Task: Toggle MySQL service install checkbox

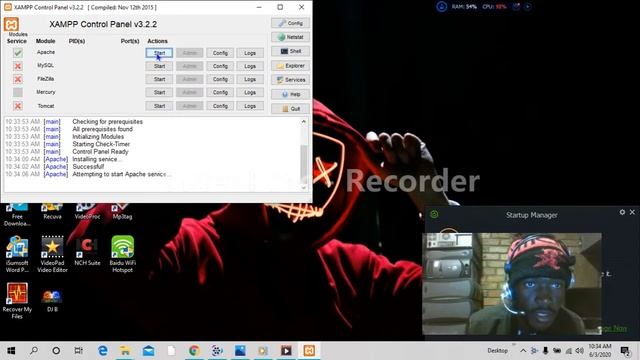Action: tap(18, 66)
